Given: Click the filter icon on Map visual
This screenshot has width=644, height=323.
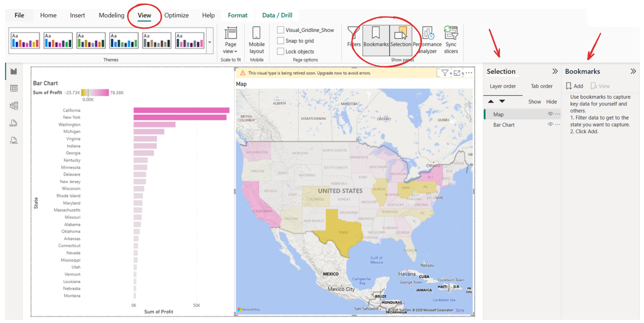Looking at the screenshot, I should (444, 73).
